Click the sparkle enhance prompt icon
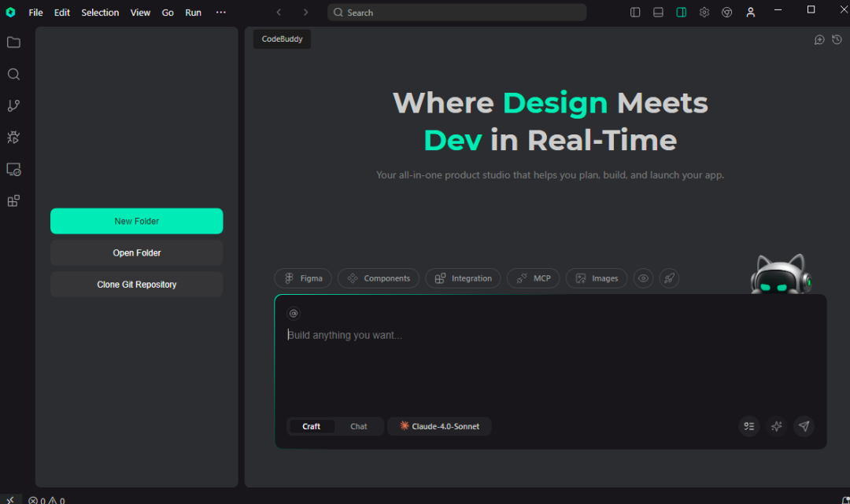This screenshot has height=504, width=850. [x=777, y=427]
